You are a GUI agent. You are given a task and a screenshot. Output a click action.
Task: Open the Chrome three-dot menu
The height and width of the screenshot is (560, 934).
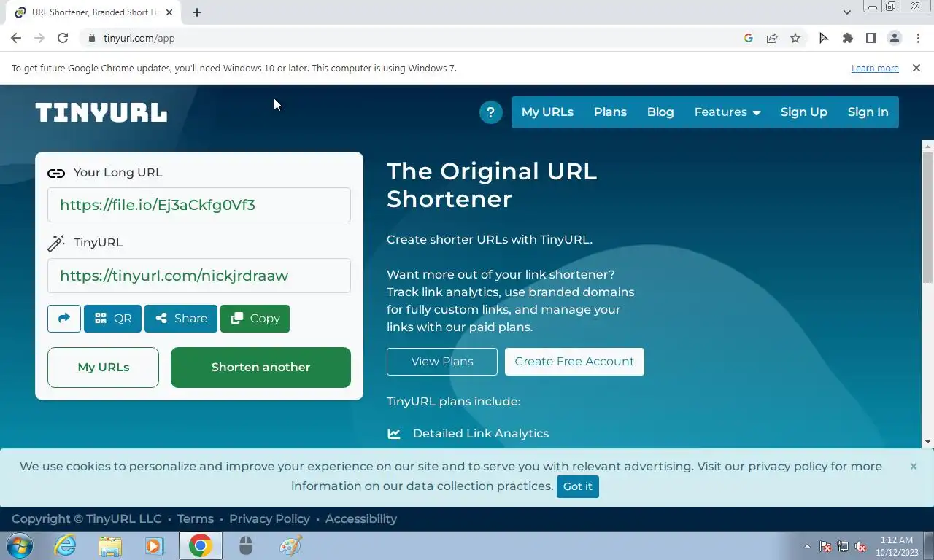(918, 38)
